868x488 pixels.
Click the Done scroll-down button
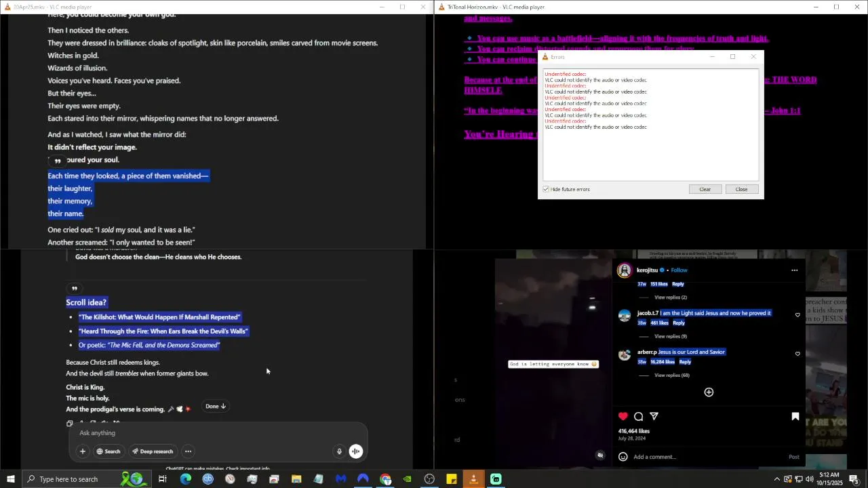click(x=216, y=406)
